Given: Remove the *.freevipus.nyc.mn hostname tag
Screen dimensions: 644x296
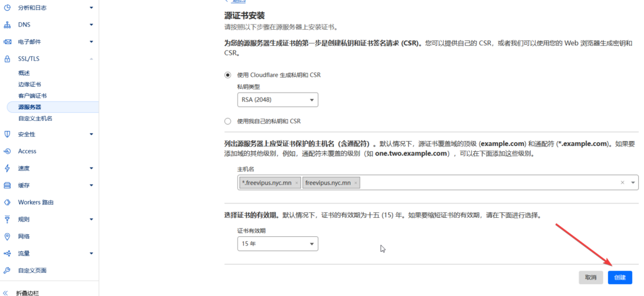Looking at the screenshot, I should (297, 183).
